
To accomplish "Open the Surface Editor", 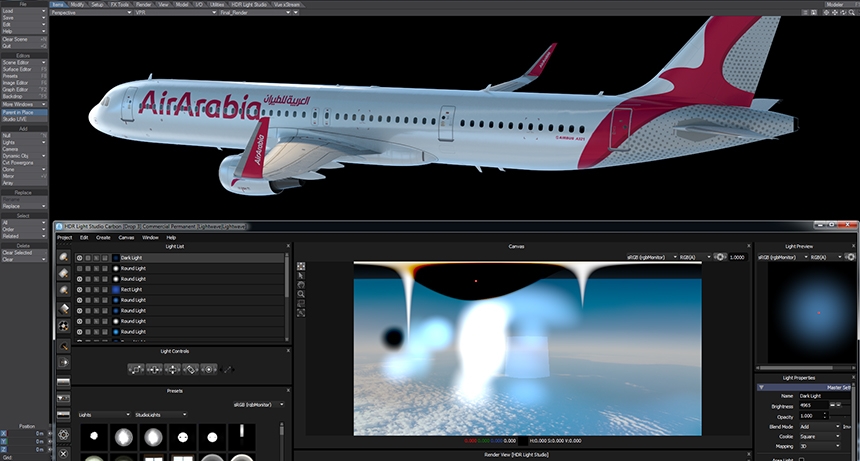I will [24, 69].
